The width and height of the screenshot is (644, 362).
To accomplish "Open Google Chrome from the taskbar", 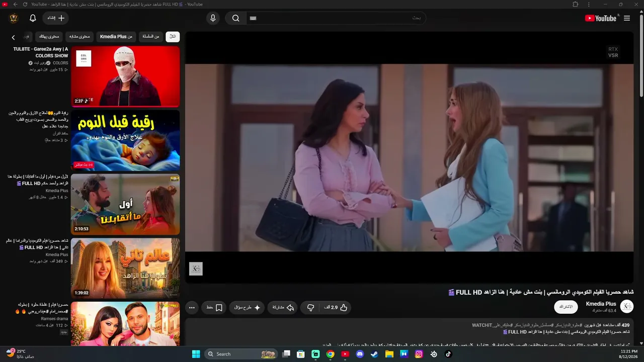I will coord(330,354).
